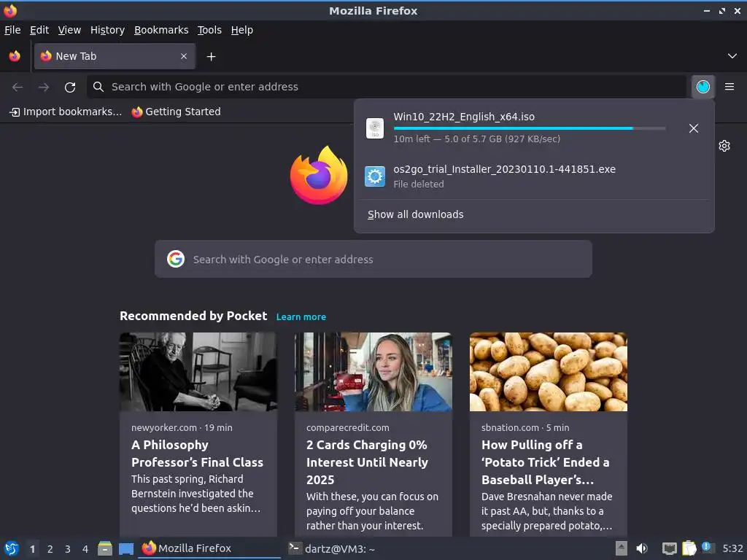
Task: Focus the center Google search box
Action: point(373,259)
